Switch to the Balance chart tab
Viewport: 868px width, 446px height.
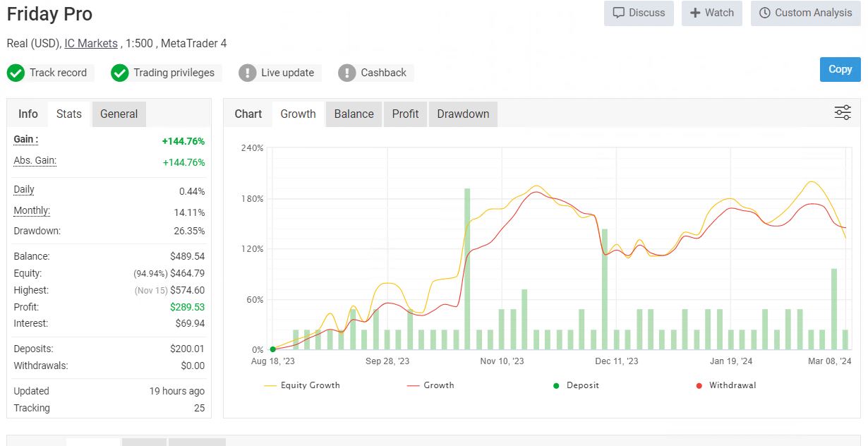point(353,114)
